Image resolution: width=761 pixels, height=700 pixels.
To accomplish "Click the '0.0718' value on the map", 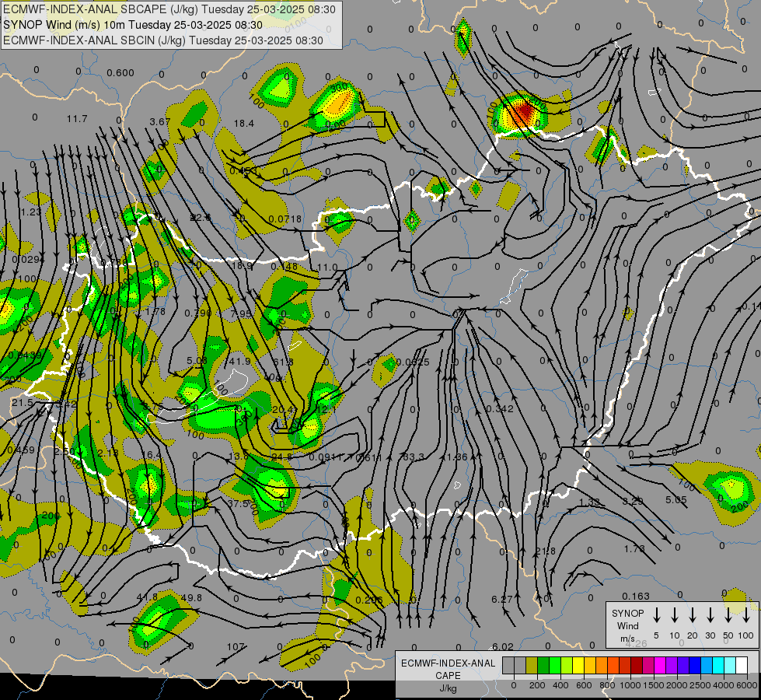I will [x=285, y=219].
